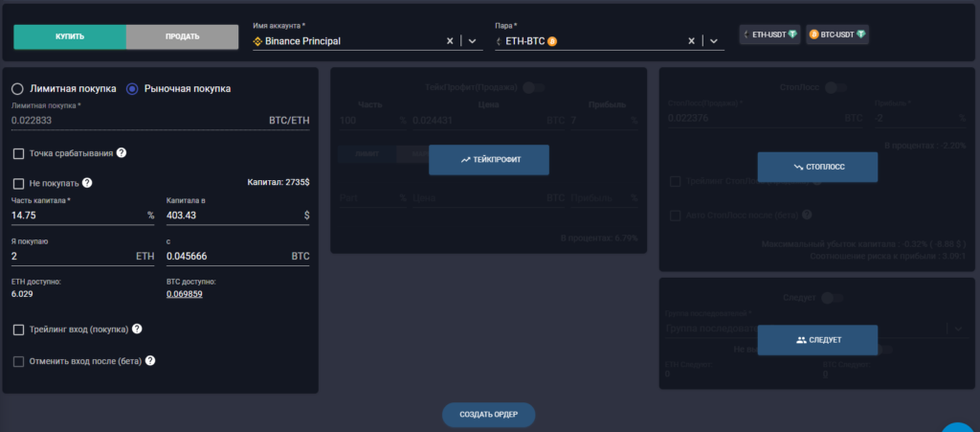
Task: Enable Трейлинг вход (покупка) checkbox
Action: [18, 330]
